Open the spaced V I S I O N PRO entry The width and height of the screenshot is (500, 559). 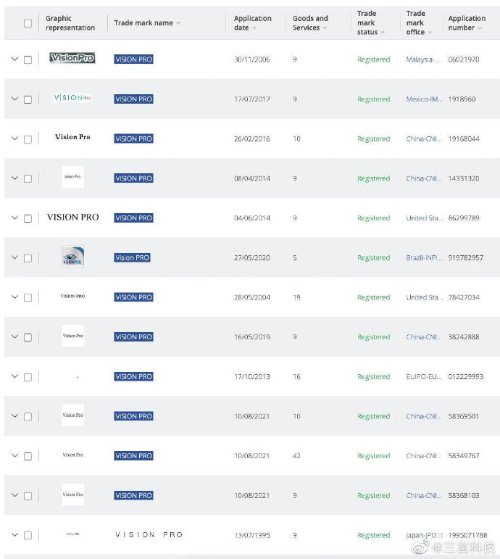pos(149,535)
